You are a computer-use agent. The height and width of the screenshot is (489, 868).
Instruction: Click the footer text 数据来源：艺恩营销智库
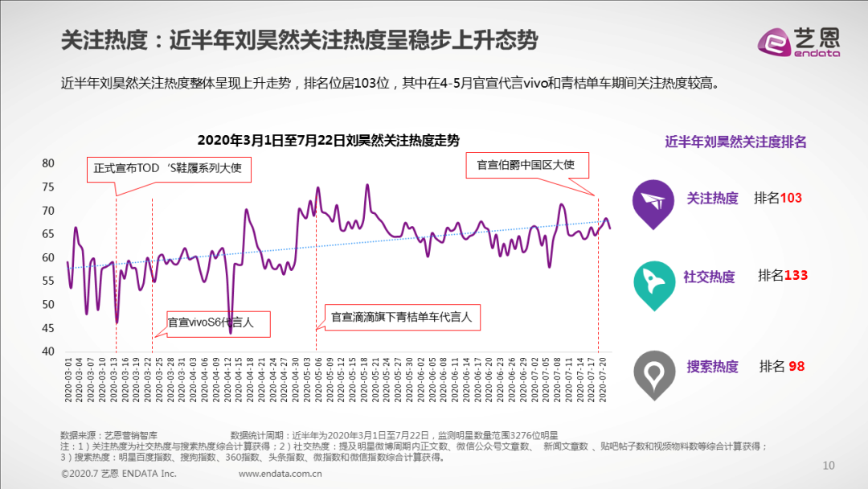(109, 435)
